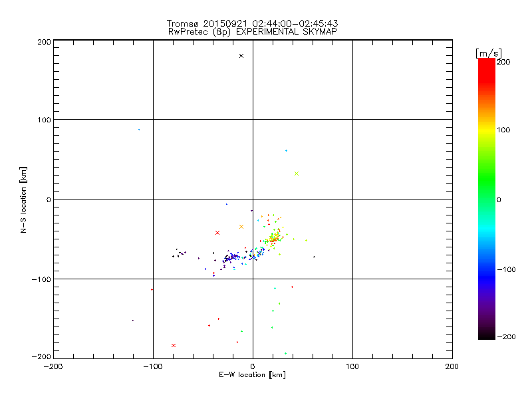Pick the blue band of the colorbar
Screen dimensions: 532x399
click(x=487, y=277)
